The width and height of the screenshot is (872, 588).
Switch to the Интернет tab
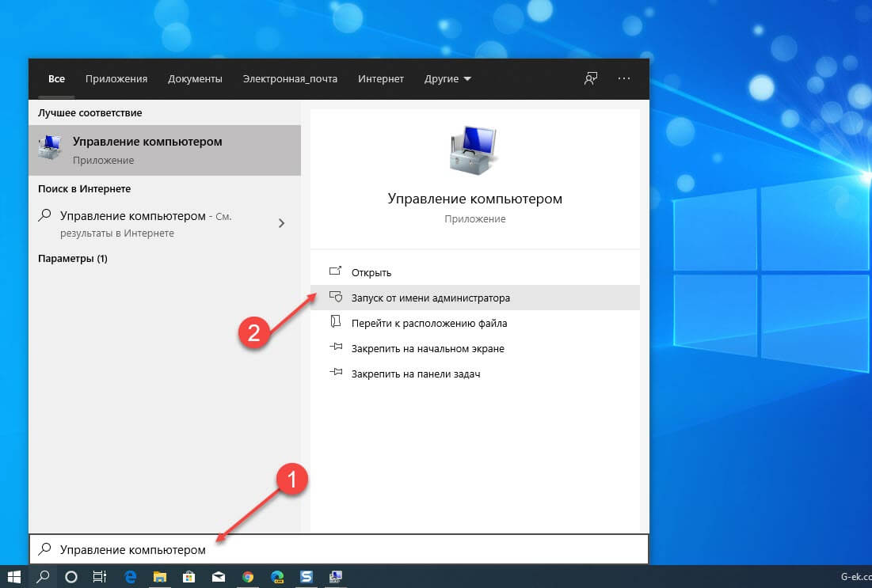(381, 79)
